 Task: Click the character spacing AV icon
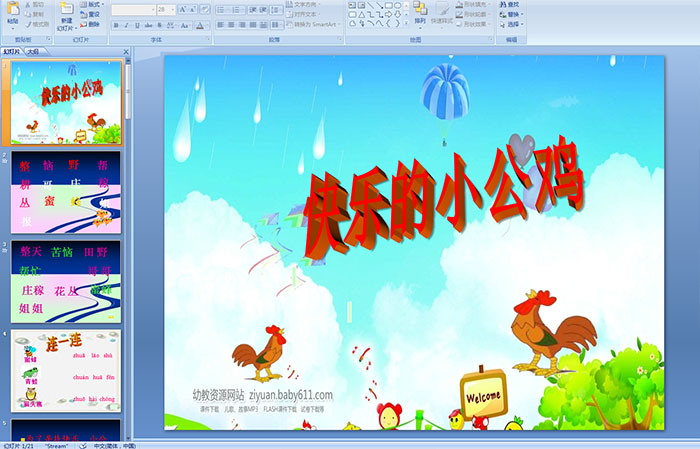[x=171, y=25]
